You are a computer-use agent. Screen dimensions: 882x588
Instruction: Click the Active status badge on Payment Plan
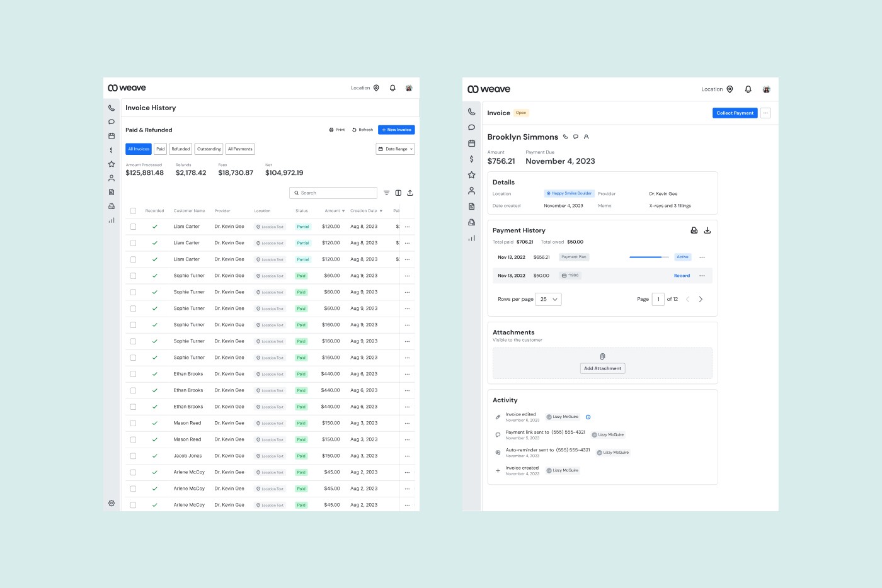coord(683,257)
